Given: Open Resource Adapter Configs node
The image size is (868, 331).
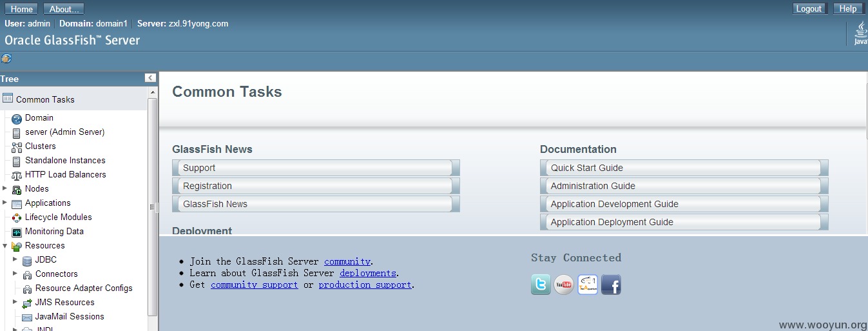Looking at the screenshot, I should click(x=84, y=288).
